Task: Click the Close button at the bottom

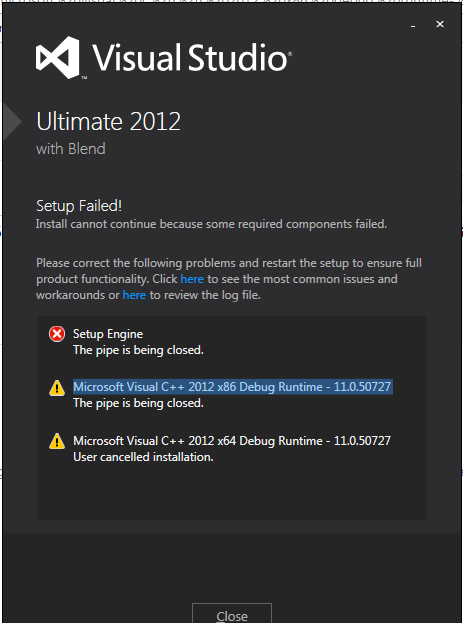Action: tap(232, 613)
